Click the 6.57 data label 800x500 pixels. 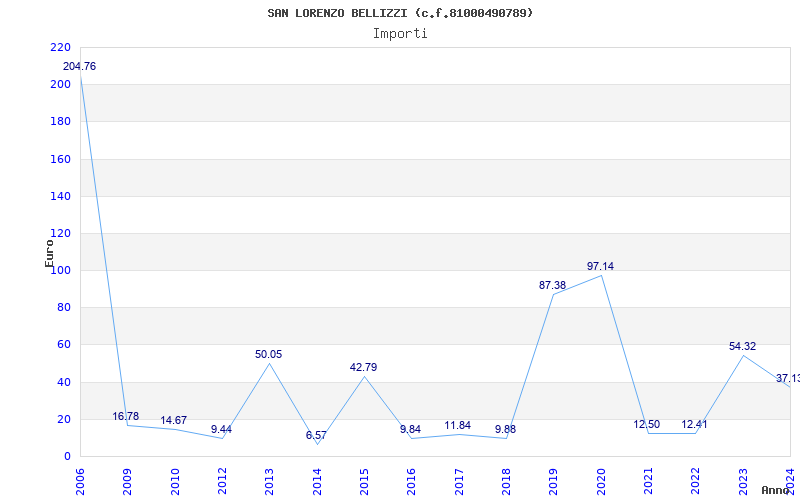[316, 435]
